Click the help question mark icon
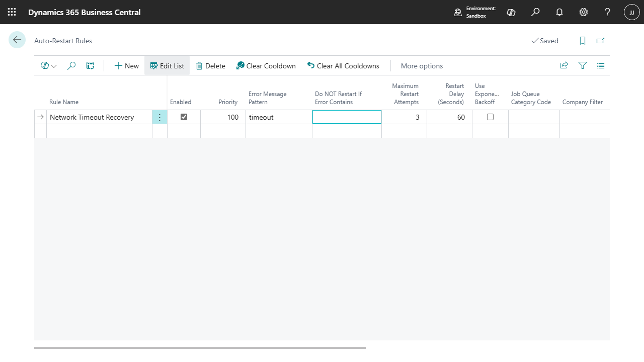This screenshot has width=644, height=362. click(607, 12)
